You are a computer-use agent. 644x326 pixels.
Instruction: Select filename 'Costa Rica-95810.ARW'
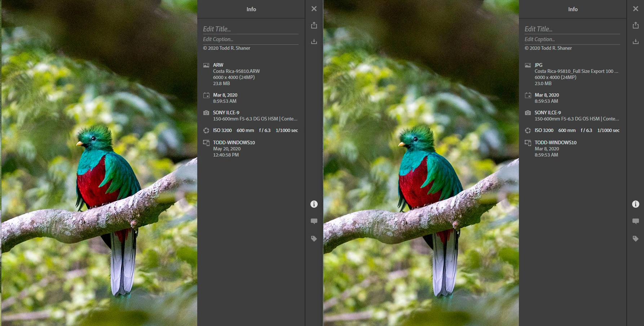tap(236, 71)
